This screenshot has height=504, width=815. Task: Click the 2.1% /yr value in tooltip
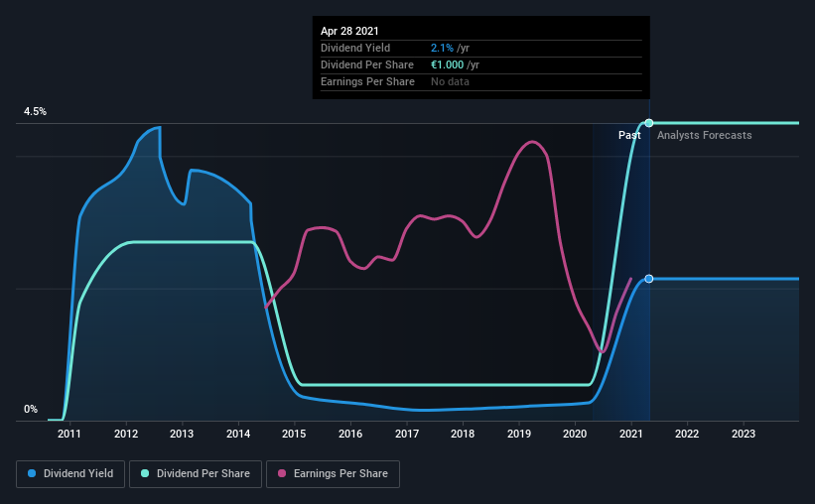tap(450, 48)
